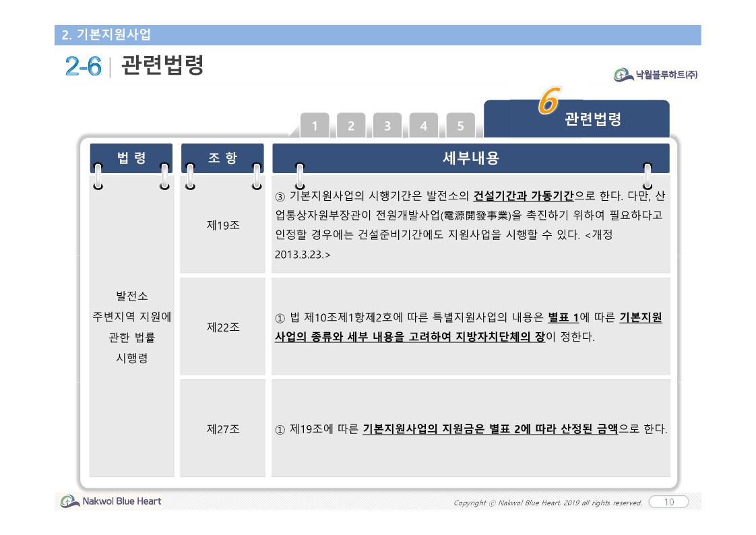Select the 제22조 article cell
The image size is (756, 535).
(x=223, y=327)
